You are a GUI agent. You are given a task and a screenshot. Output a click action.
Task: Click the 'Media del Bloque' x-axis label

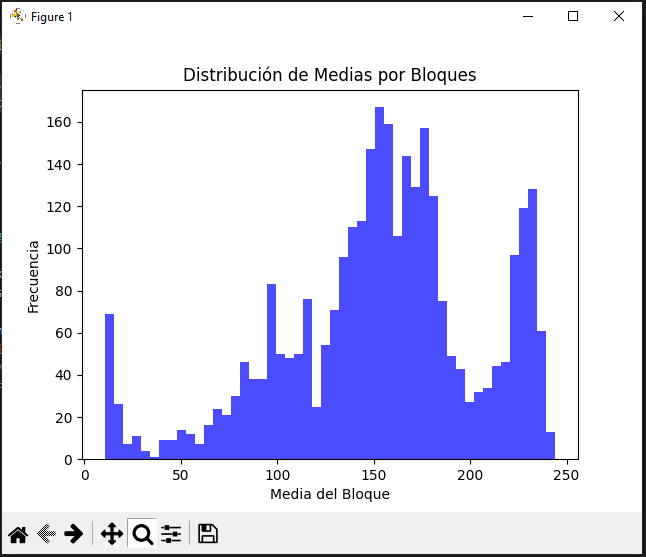tap(330, 494)
